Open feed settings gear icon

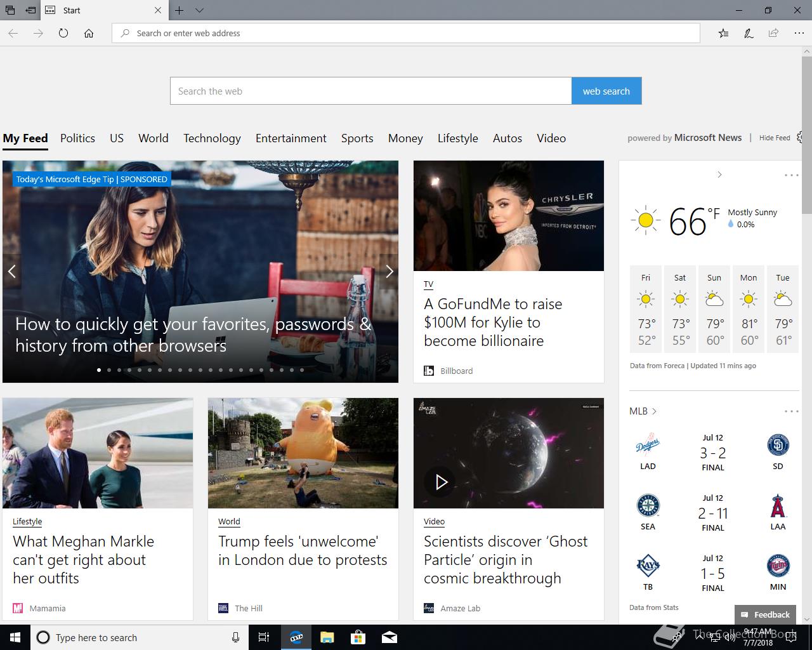coord(801,137)
